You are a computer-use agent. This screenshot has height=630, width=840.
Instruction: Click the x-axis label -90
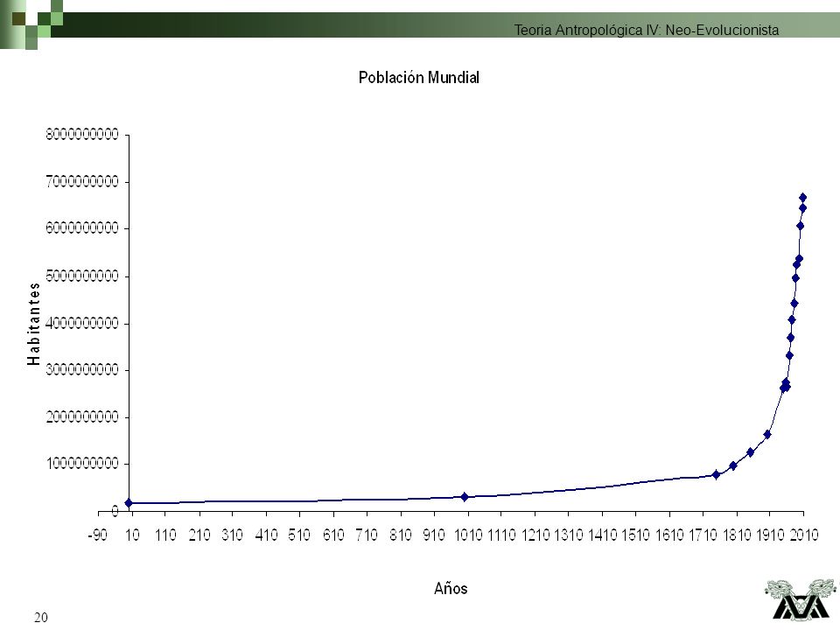[97, 535]
